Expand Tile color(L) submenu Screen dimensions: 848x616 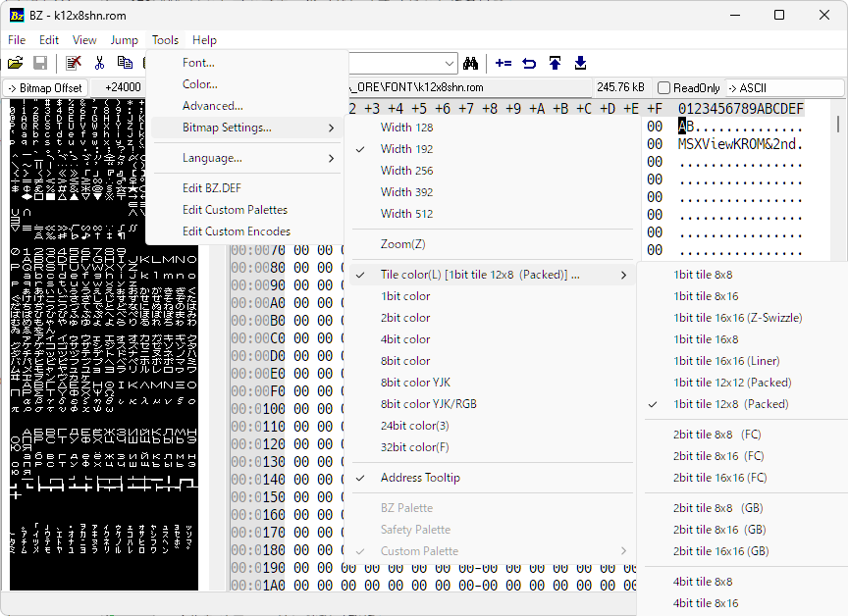click(x=492, y=275)
